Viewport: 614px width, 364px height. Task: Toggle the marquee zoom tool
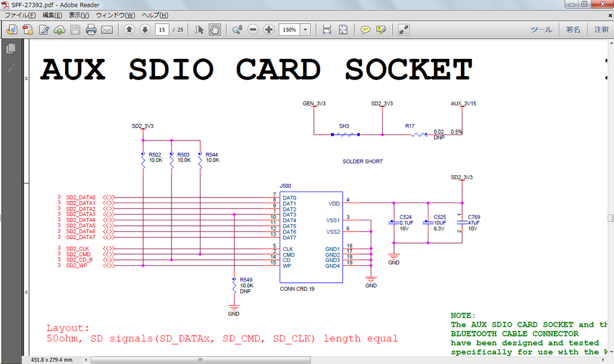pyautogui.click(x=238, y=29)
